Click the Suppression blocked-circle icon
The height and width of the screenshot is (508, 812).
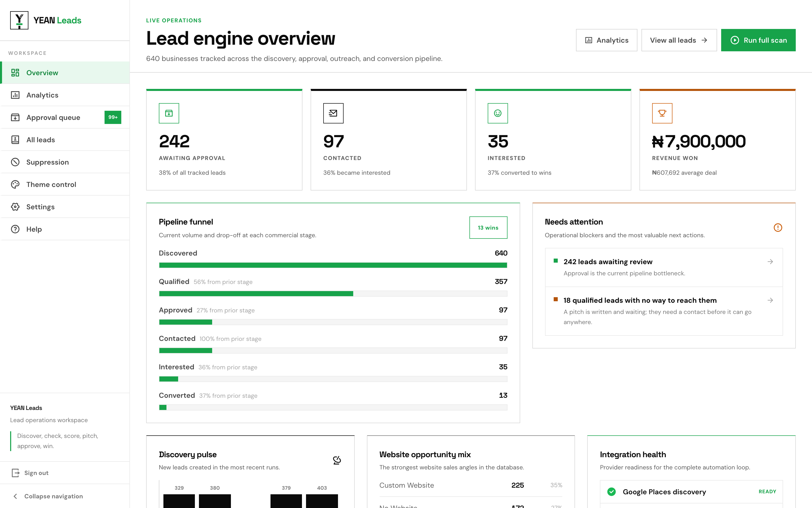coord(15,162)
